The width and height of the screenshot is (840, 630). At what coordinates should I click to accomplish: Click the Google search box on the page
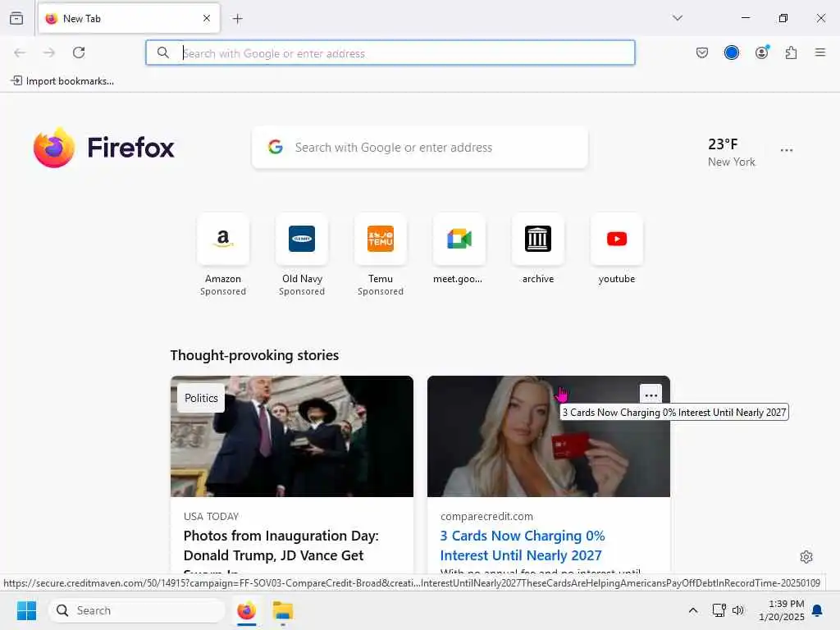coord(420,148)
